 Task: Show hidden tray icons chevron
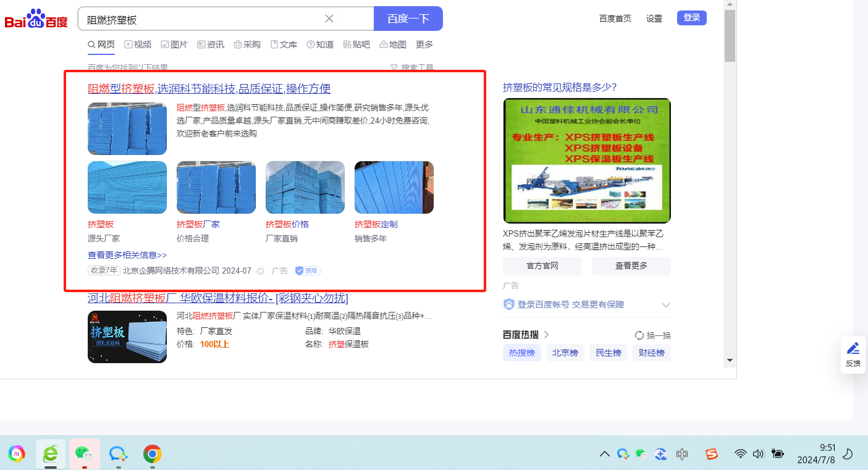(605, 454)
